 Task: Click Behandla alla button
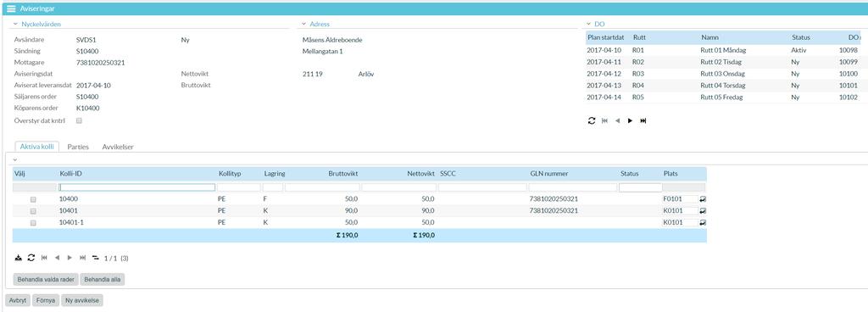click(103, 280)
